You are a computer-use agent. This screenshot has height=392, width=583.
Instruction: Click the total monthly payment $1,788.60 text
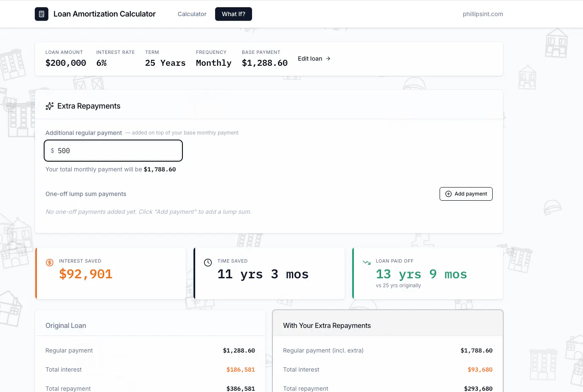point(160,169)
